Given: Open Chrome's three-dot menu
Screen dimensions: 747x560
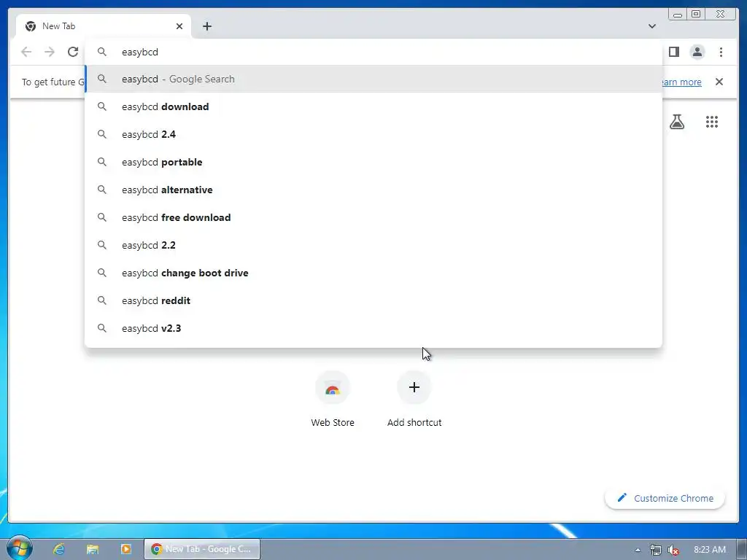Looking at the screenshot, I should tap(721, 52).
